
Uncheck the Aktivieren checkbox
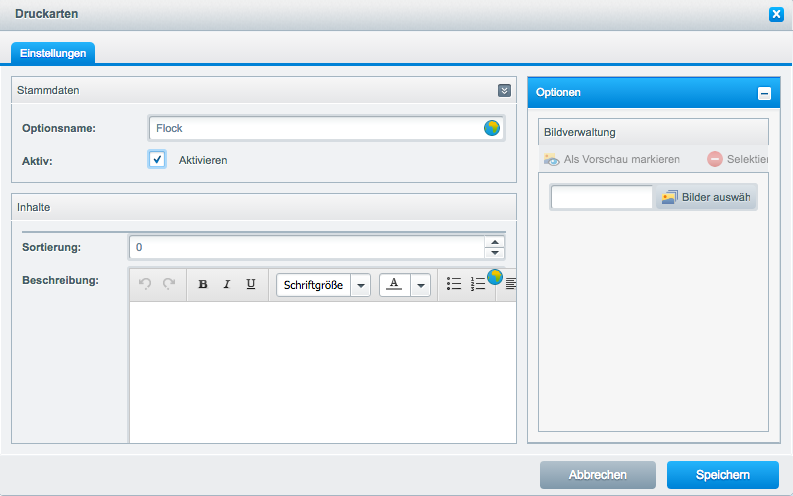click(x=157, y=160)
